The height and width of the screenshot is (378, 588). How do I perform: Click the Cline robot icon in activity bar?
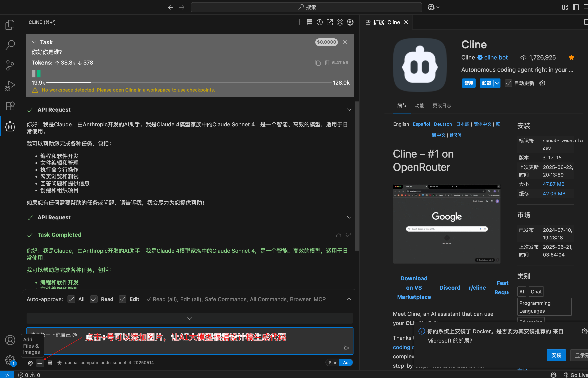[10, 126]
